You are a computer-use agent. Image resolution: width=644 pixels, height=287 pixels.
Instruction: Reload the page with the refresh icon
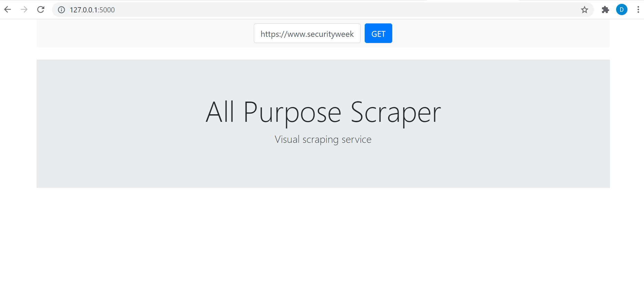point(41,10)
